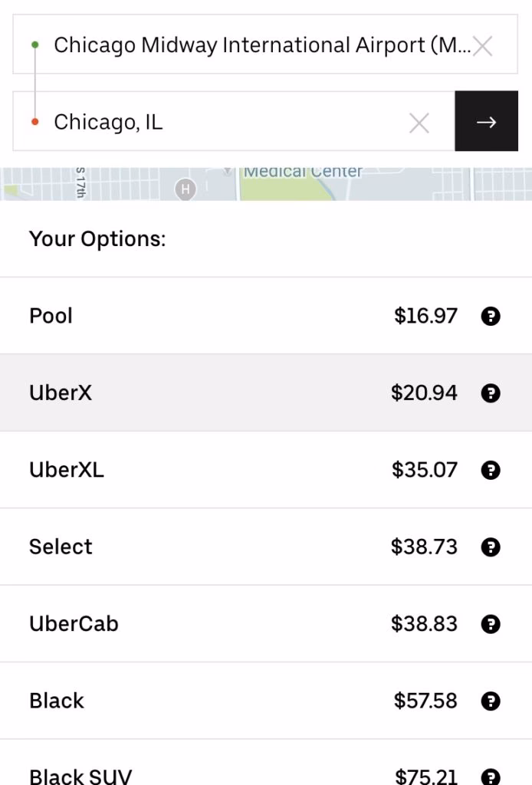Open the Black fare info icon
532x785 pixels.
click(x=491, y=701)
